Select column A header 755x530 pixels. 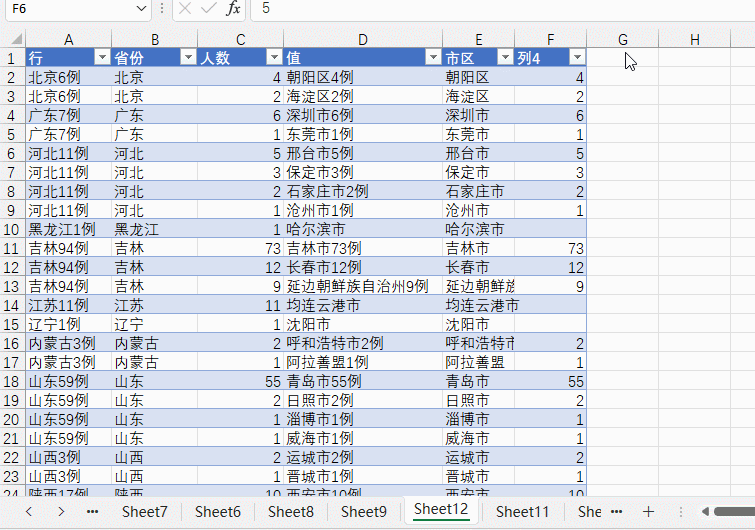pyautogui.click(x=68, y=39)
